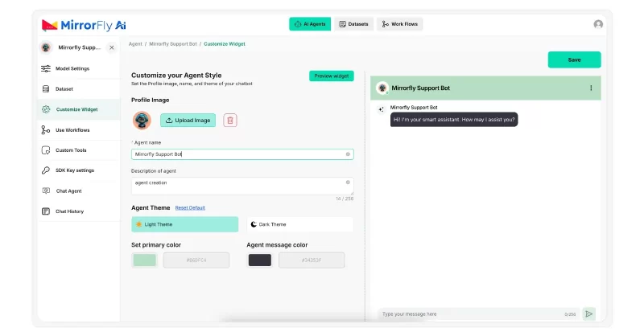This screenshot has height=336, width=644.
Task: Click the Save button
Action: [574, 60]
